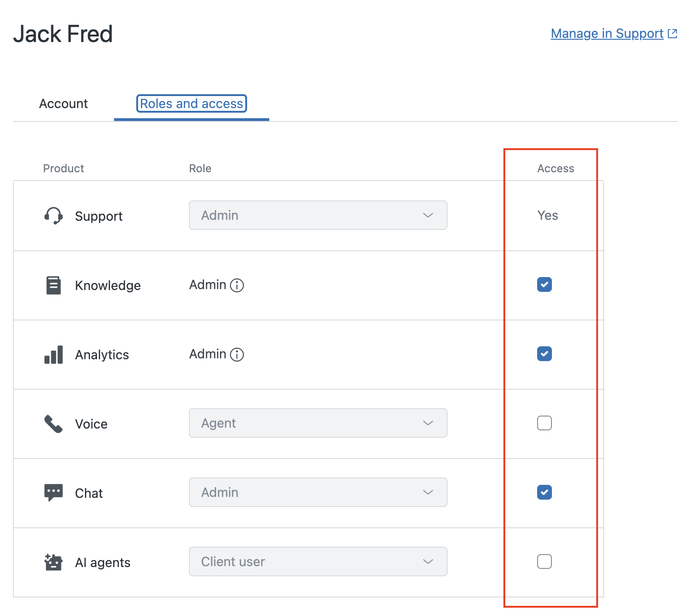This screenshot has height=616, width=690.
Task: Click the AI agents robot icon
Action: pyautogui.click(x=54, y=562)
